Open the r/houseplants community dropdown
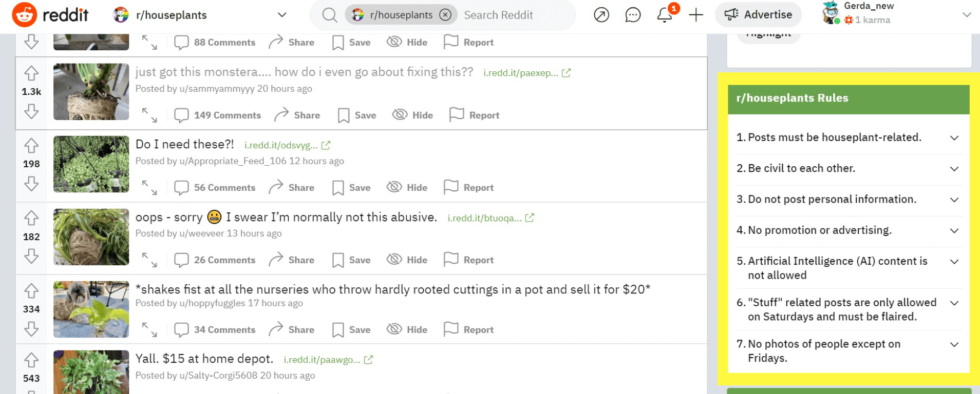The height and width of the screenshot is (394, 980). (281, 15)
